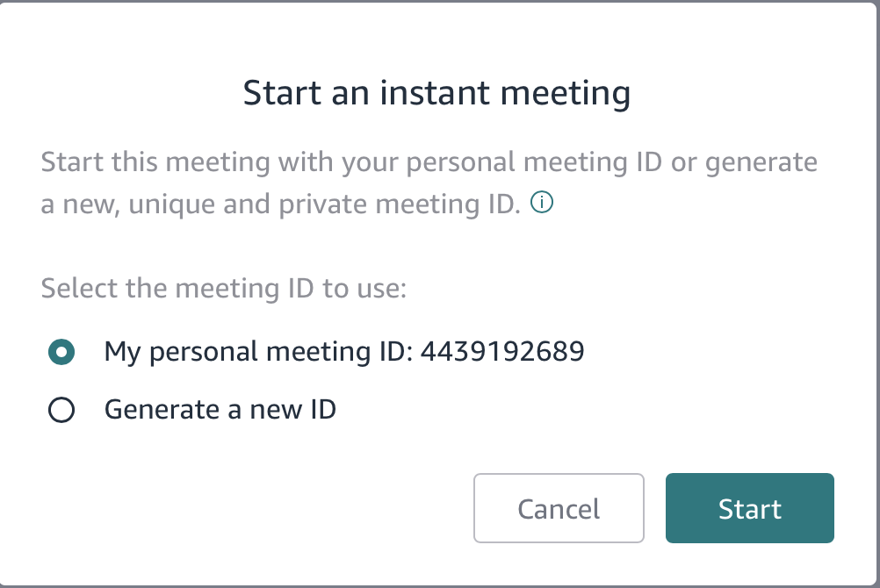This screenshot has height=588, width=880.
Task: Select the Generate a new ID radio button
Action: click(x=60, y=409)
